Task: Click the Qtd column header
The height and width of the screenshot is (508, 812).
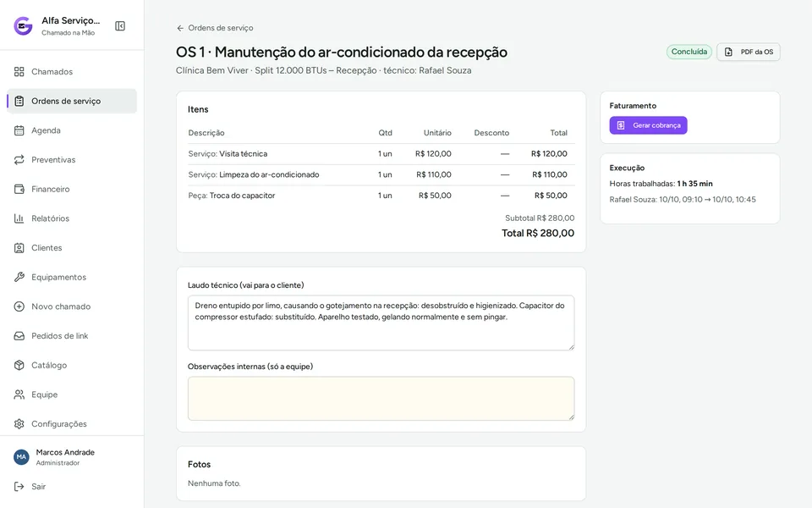Action: coord(386,133)
